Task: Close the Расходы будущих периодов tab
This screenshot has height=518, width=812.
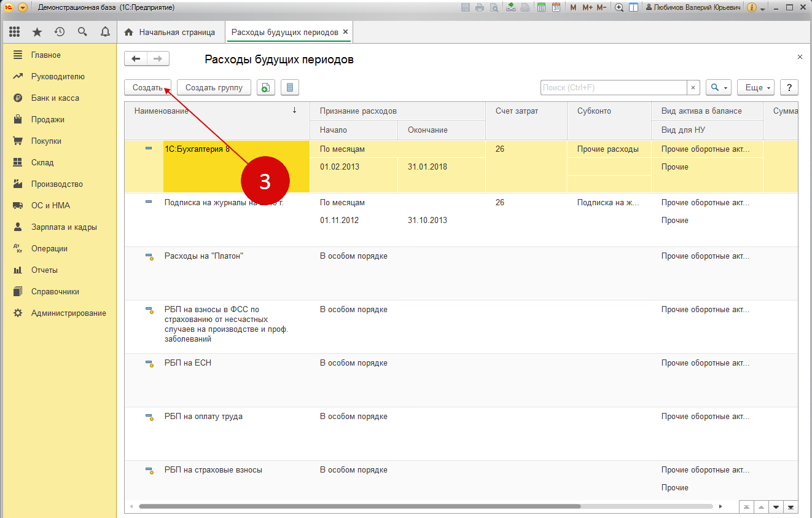Action: (346, 32)
